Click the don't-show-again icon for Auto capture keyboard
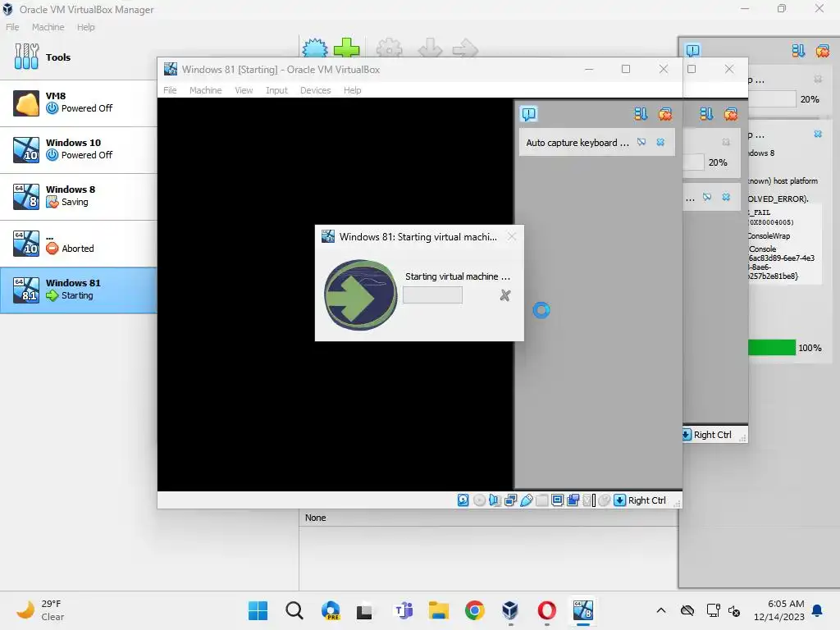This screenshot has height=630, width=840. tap(641, 142)
